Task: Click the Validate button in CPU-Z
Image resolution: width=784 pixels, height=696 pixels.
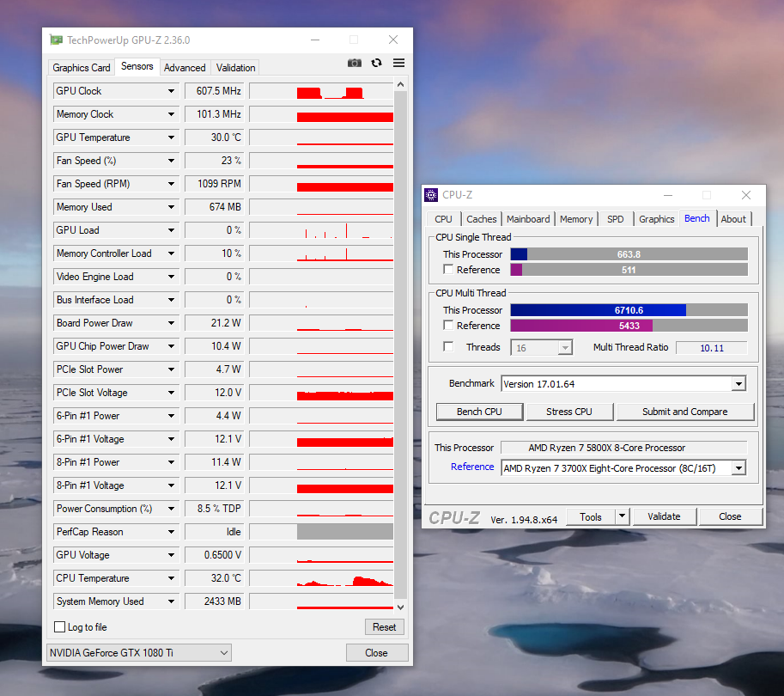Action: 664,516
